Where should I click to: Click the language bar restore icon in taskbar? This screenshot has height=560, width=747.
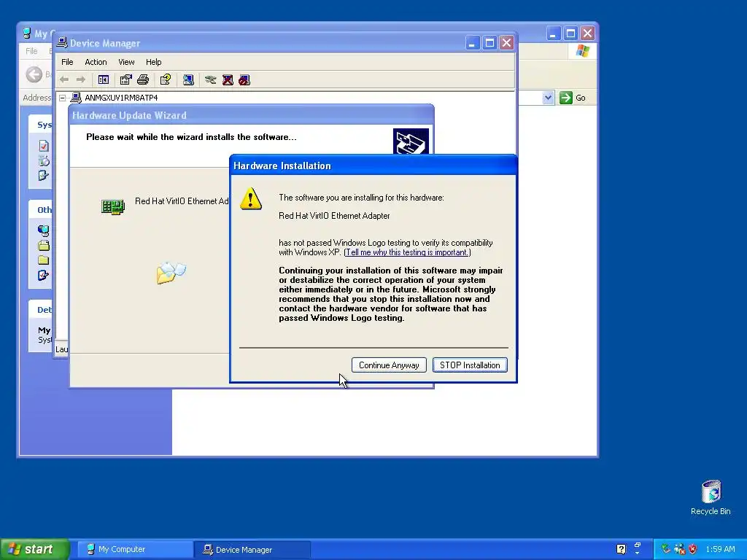click(638, 545)
